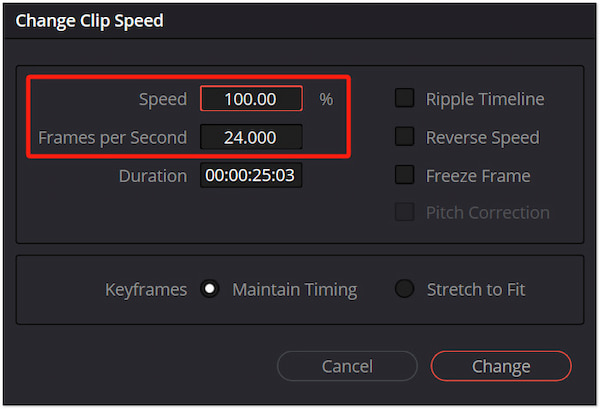Viewport: 600px width, 409px height.
Task: Apply settings with the Change button
Action: (501, 366)
